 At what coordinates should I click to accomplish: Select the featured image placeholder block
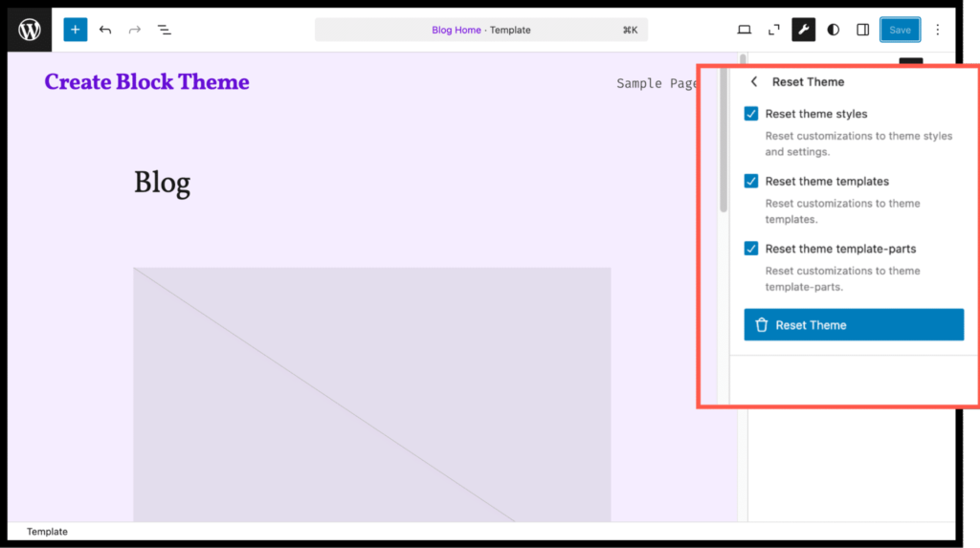(x=372, y=394)
